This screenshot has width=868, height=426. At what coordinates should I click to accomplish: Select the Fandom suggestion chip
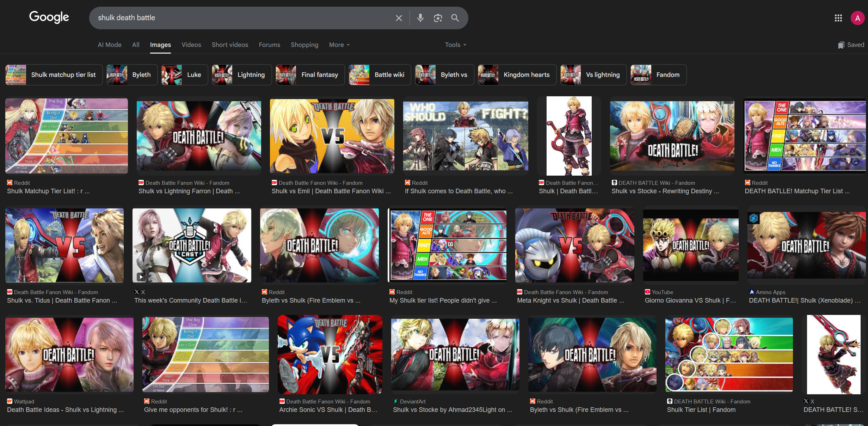[x=658, y=75]
